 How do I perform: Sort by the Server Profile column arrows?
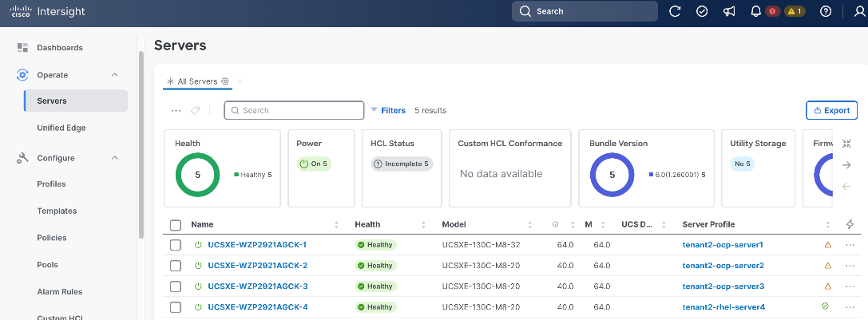tap(827, 225)
